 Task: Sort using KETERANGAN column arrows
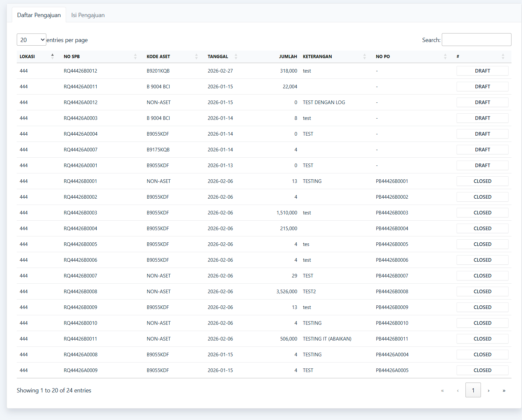tap(364, 56)
